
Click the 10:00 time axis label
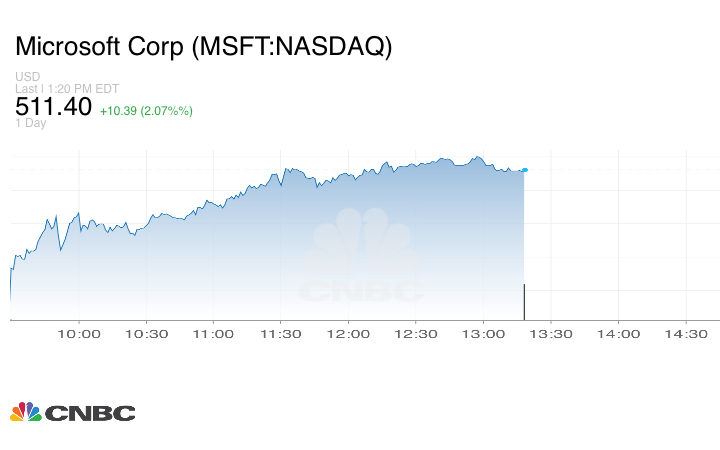(78, 334)
